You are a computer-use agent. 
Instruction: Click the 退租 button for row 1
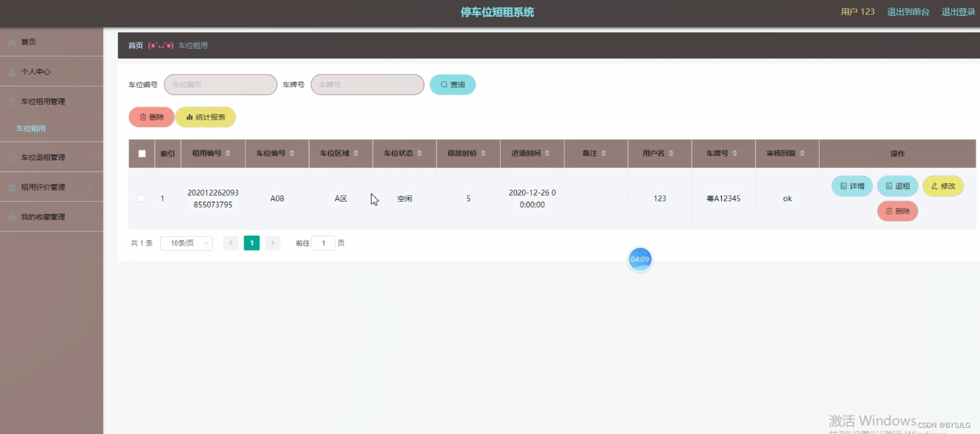[897, 186]
